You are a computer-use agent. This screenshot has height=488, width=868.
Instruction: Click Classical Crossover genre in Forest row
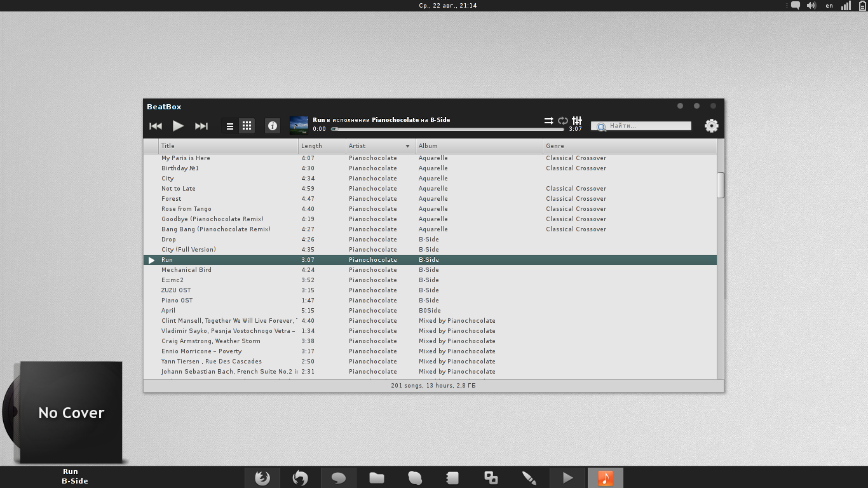(576, 199)
